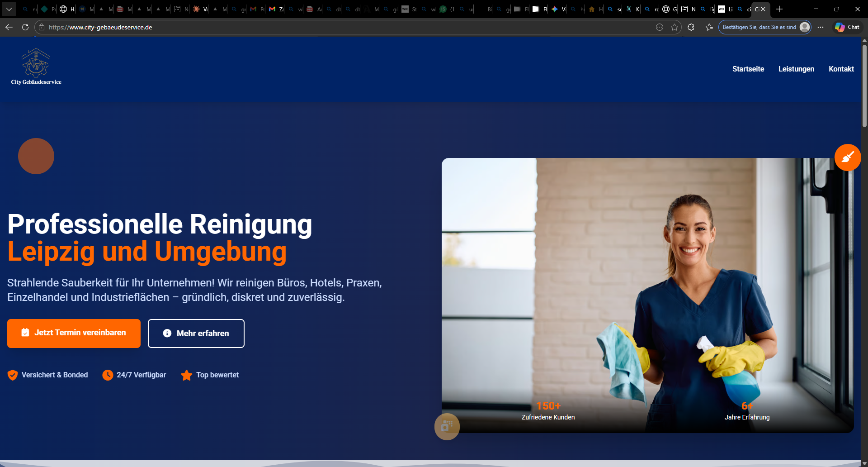868x467 pixels.
Task: Click the Mehr erfahren button
Action: click(x=196, y=333)
